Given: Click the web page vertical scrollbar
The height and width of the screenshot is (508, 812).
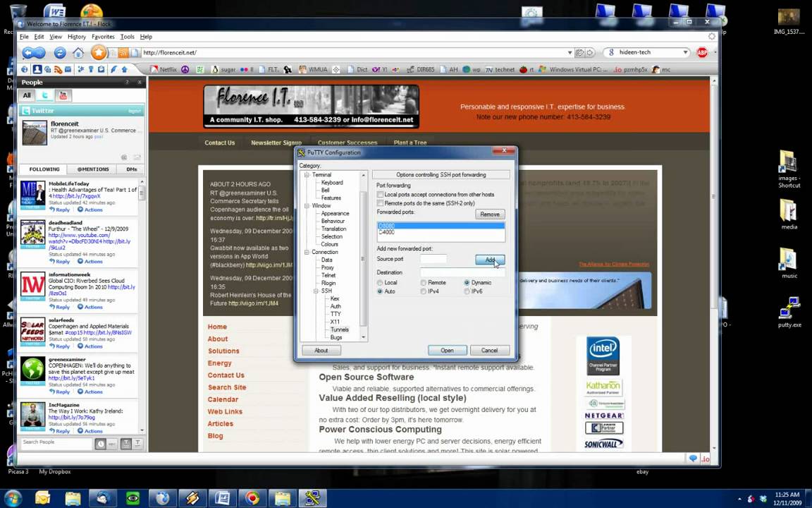Looking at the screenshot, I should 715,265.
